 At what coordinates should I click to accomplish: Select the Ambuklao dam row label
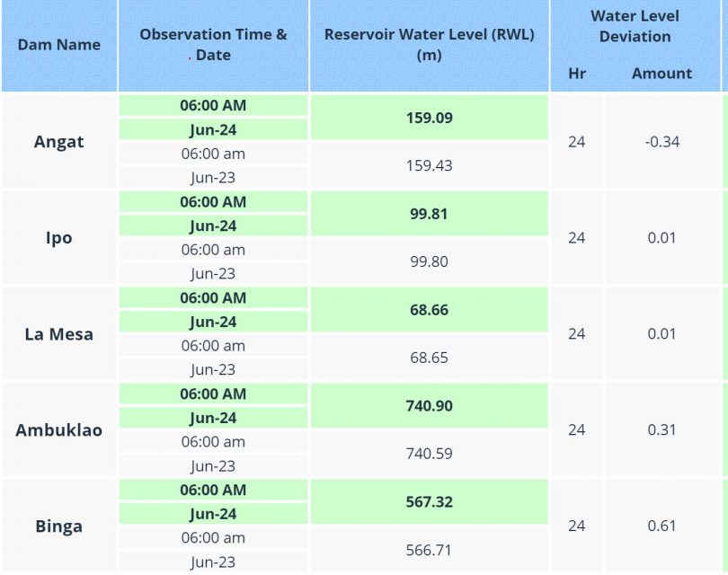pyautogui.click(x=59, y=430)
